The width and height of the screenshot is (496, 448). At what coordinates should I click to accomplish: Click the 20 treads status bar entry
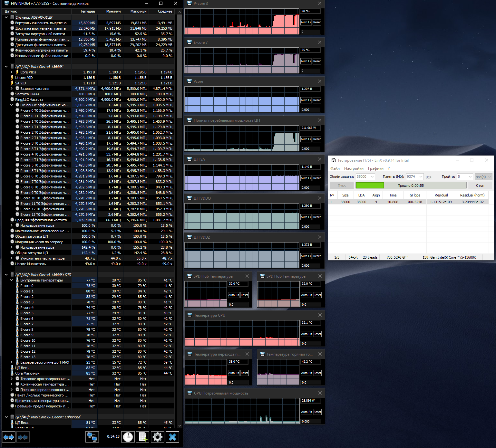[x=370, y=257]
